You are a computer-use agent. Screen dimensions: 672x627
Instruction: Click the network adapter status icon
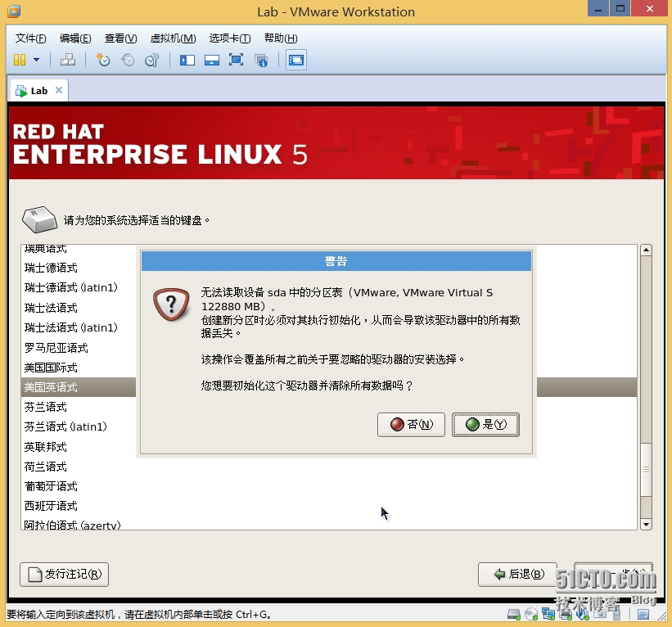(548, 615)
